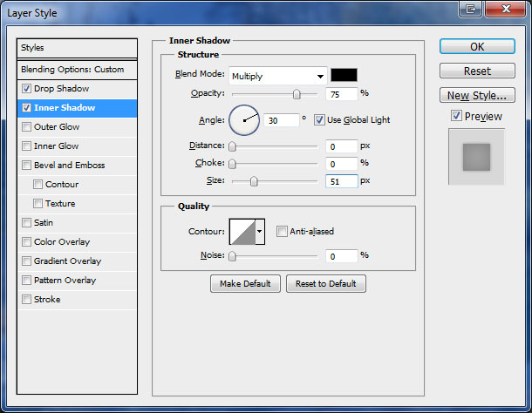
Task: Expand the Contour picker arrow
Action: 259,232
